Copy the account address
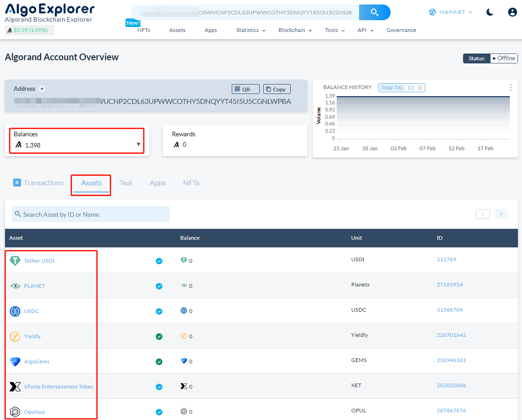 click(x=276, y=89)
